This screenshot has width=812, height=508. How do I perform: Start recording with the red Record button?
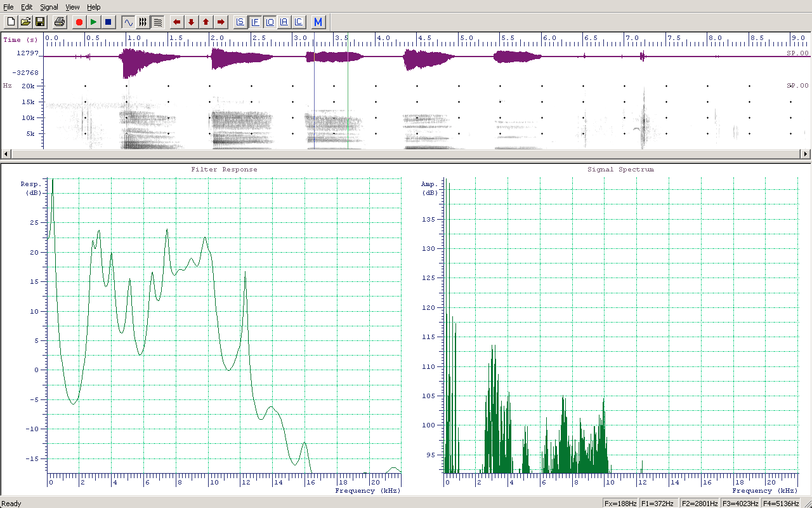(x=79, y=22)
